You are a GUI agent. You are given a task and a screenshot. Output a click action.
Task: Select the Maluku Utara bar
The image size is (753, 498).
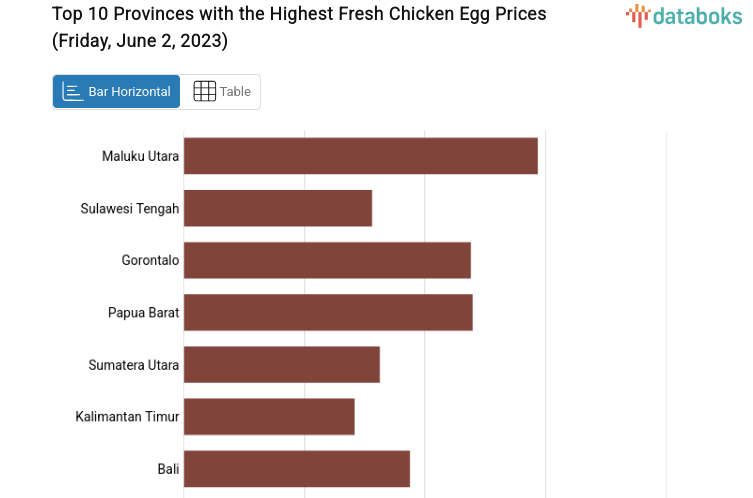[x=360, y=156]
